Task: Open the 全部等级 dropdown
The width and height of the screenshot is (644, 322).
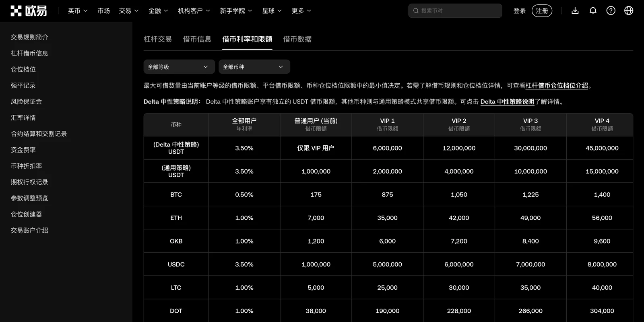Action: (178, 67)
